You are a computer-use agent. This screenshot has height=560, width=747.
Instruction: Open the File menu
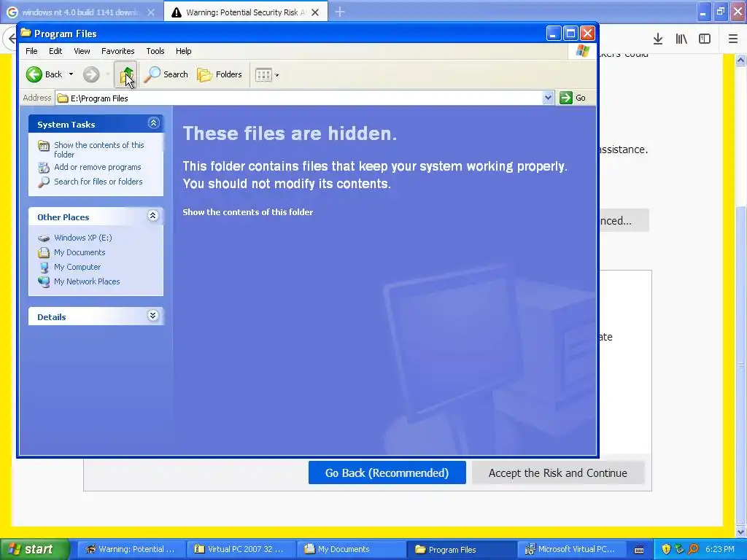click(31, 51)
